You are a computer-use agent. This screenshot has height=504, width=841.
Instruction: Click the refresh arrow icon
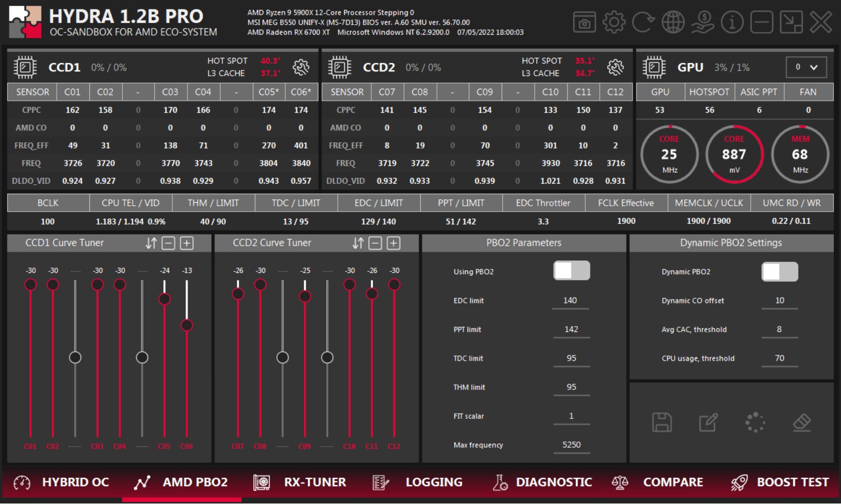click(643, 23)
